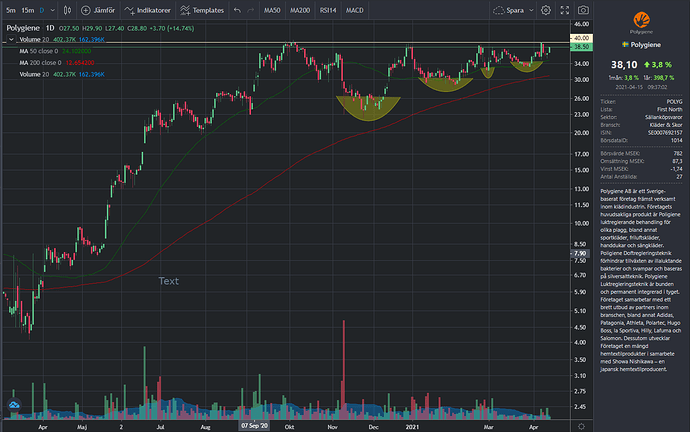
Task: Click the Polygiene heading in side panel
Action: (646, 44)
